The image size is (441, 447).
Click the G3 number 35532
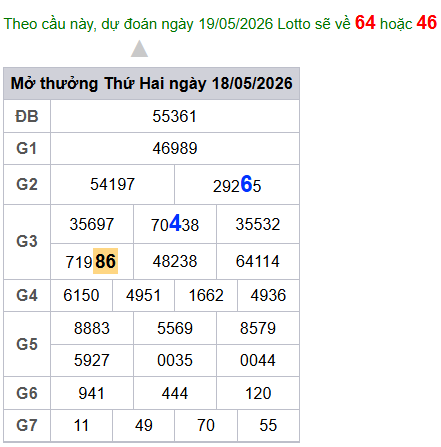point(258,224)
